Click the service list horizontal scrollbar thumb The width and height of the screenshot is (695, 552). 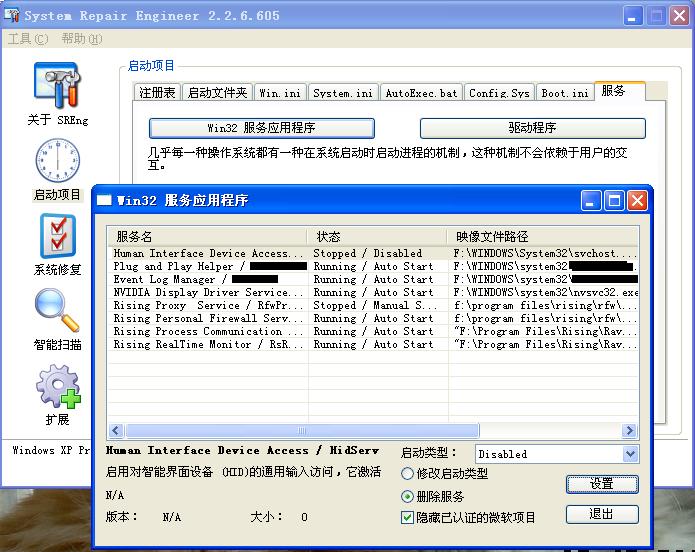(302, 430)
